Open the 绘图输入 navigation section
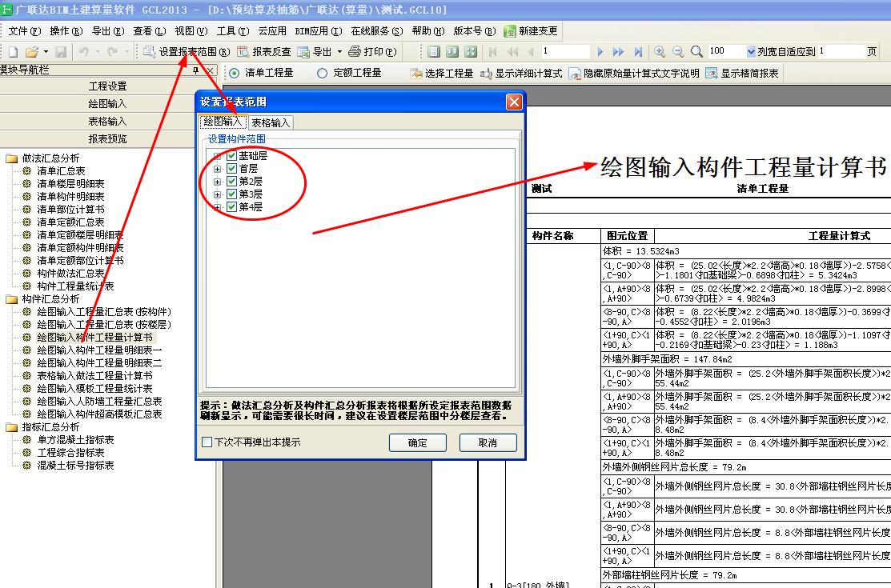Image resolution: width=891 pixels, height=588 pixels. (x=107, y=104)
